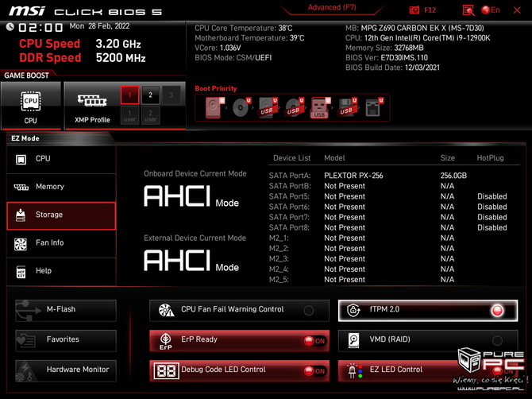
Task: Select the network boot device icon
Action: pyautogui.click(x=373, y=107)
